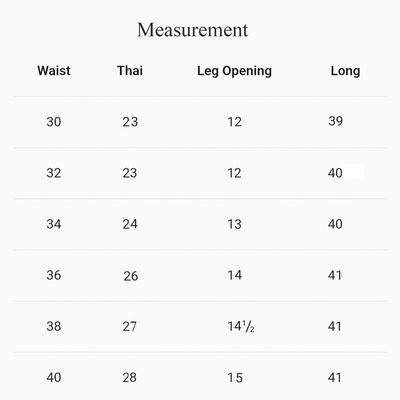The image size is (400, 400).
Task: Click the Measurement title heading
Action: pos(193,30)
